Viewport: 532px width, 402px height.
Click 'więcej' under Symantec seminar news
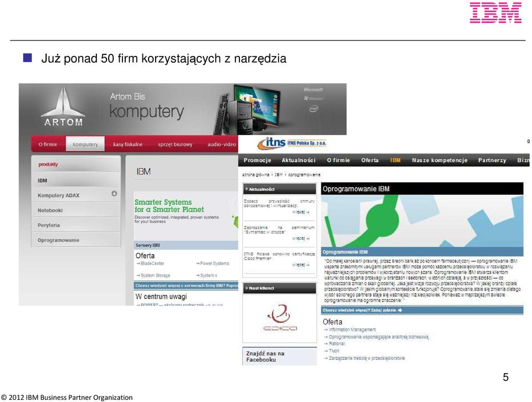tap(300, 239)
